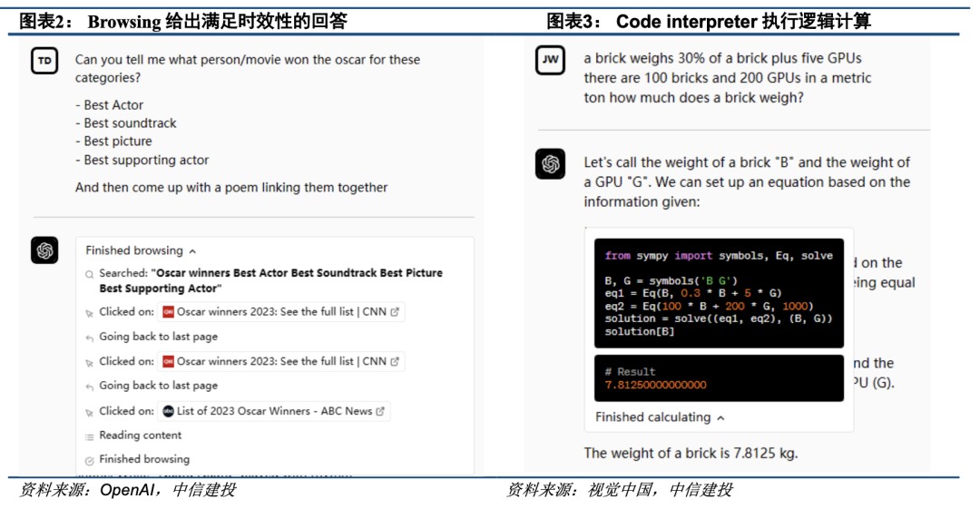
Task: Click the ABC News site favicon
Action: click(168, 411)
